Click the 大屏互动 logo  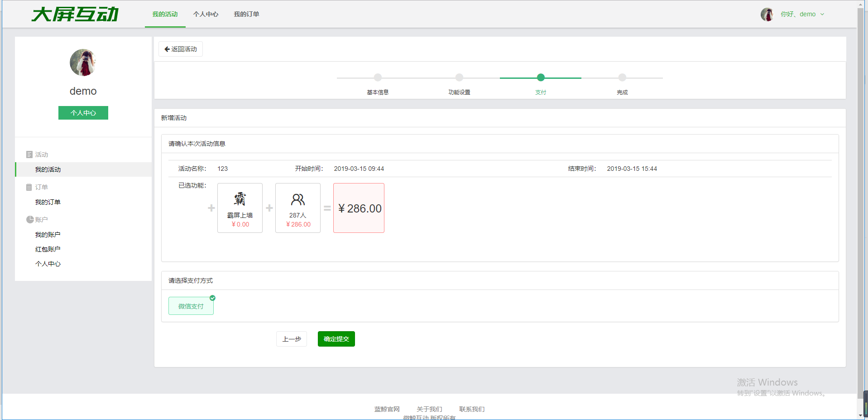pyautogui.click(x=75, y=14)
